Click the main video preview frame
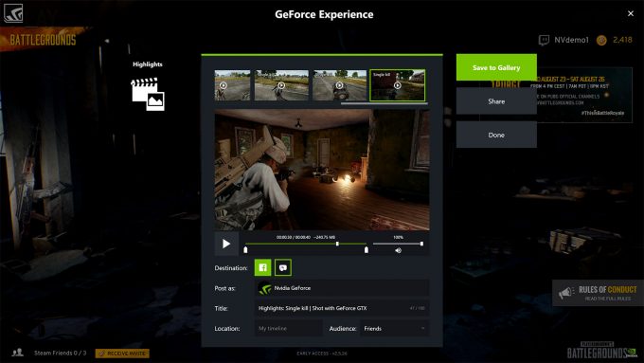Viewport: 644px width, 363px height. 322,170
